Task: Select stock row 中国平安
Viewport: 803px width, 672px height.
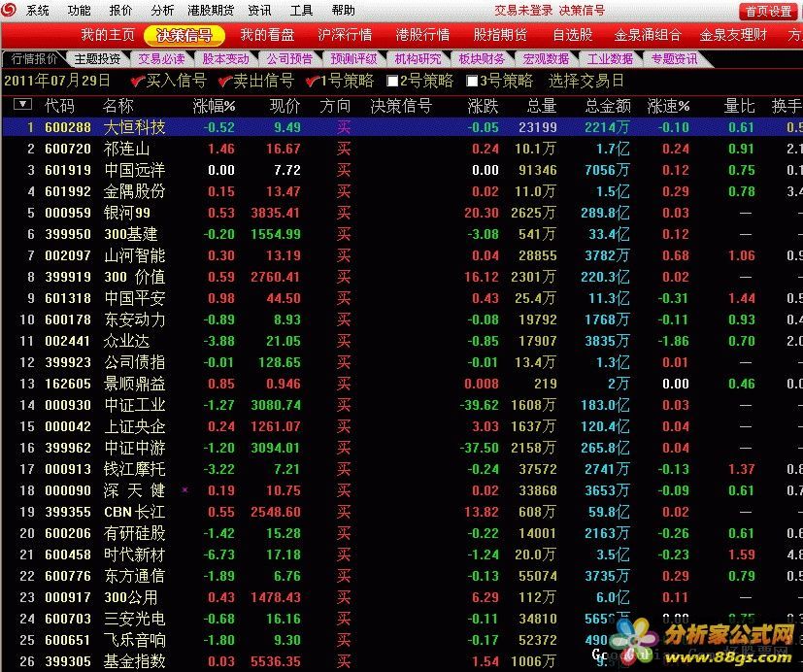Action: pyautogui.click(x=402, y=298)
